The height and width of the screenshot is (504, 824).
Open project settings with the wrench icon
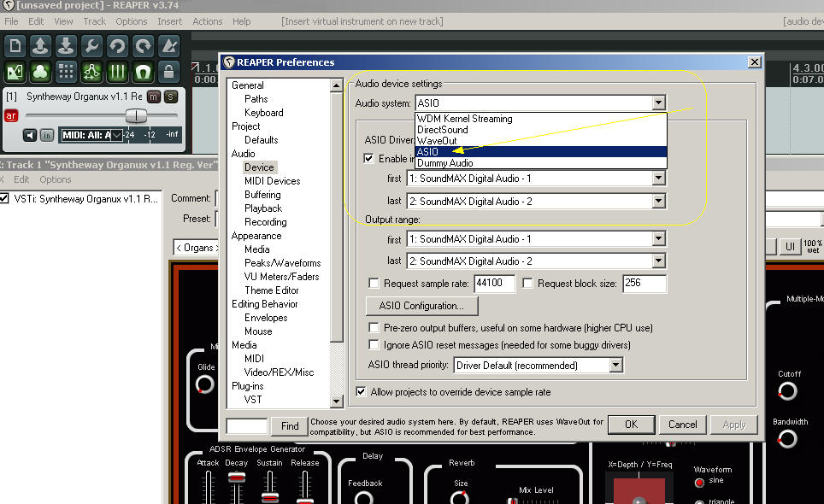pos(91,46)
